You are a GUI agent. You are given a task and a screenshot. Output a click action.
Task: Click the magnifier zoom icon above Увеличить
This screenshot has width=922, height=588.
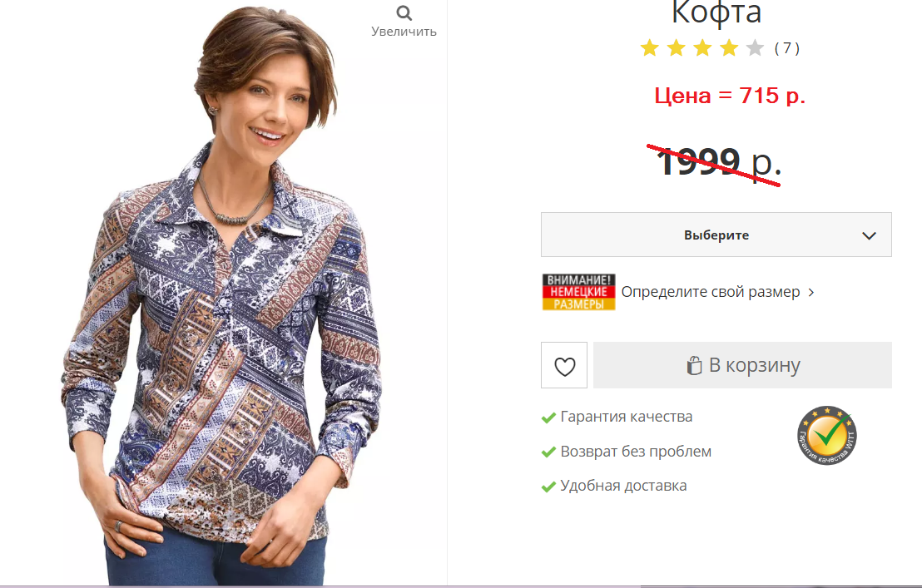coord(404,12)
